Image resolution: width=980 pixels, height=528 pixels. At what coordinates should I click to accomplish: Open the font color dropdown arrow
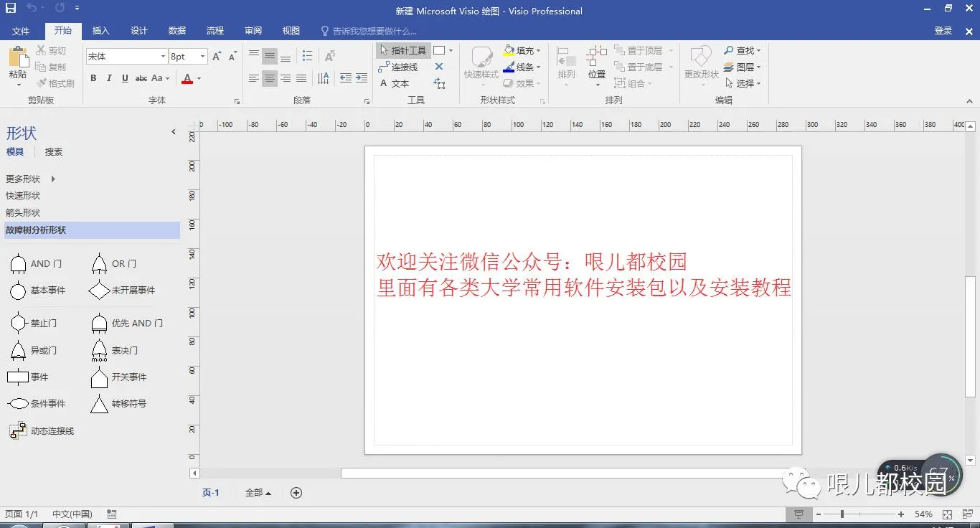pos(199,78)
